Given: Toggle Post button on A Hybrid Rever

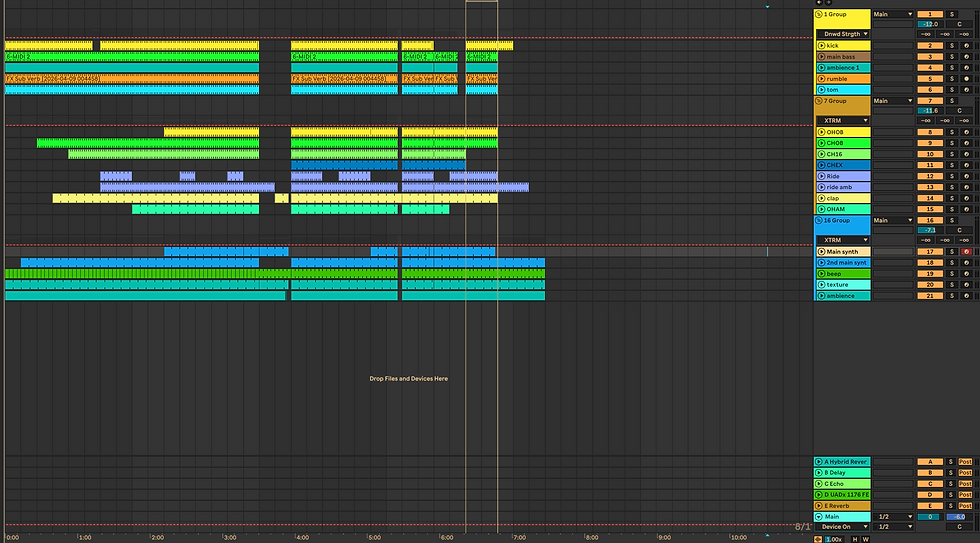Looking at the screenshot, I should coord(966,462).
